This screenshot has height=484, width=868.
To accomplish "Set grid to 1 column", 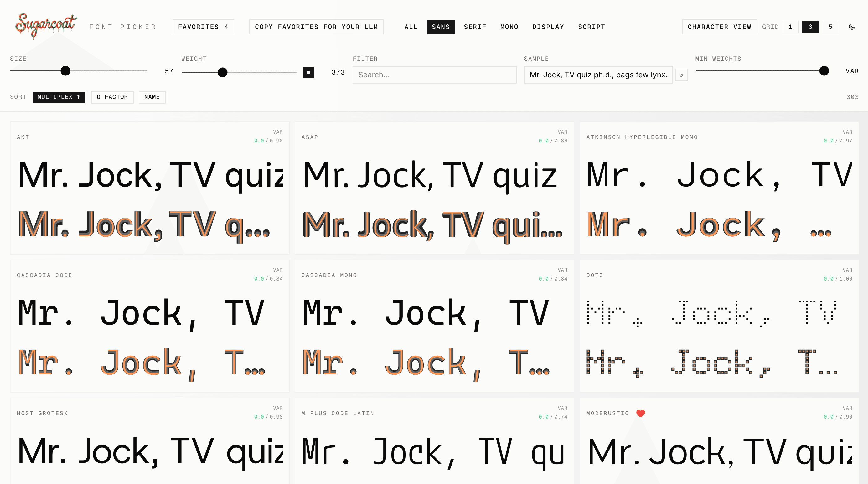I will pos(790,27).
